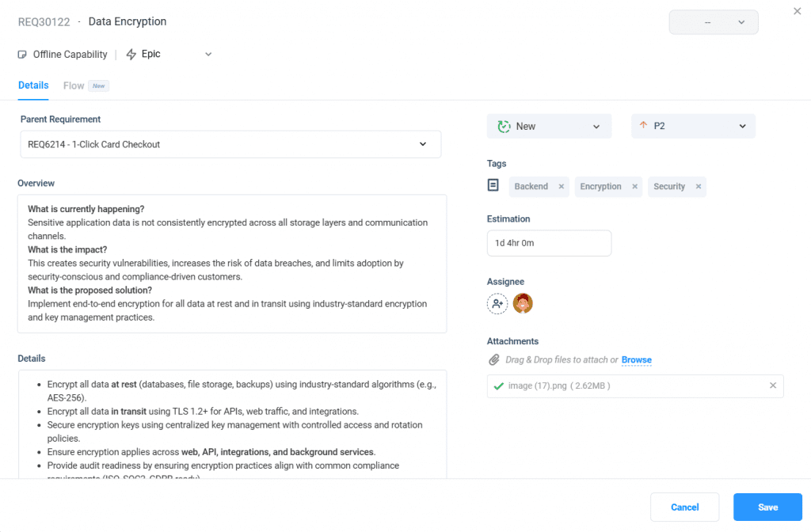
Task: Click the assignee avatar picture
Action: pyautogui.click(x=523, y=303)
